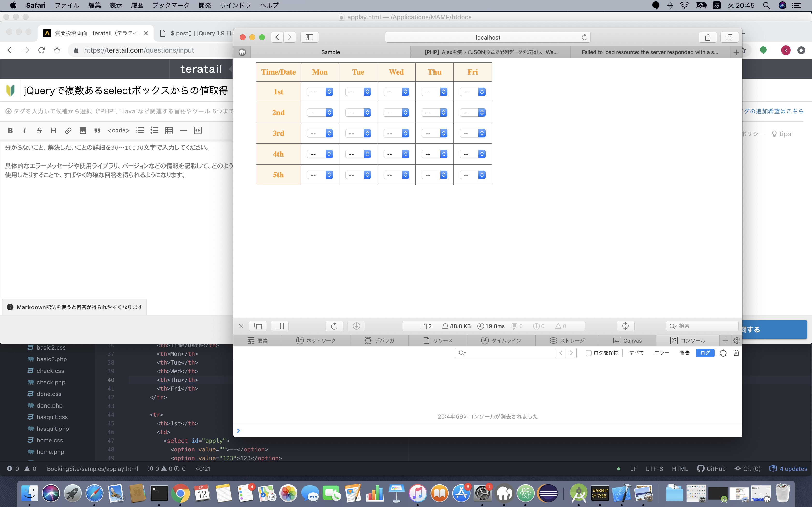Toggle the Safari sidebar button
The width and height of the screenshot is (812, 507).
tap(309, 37)
